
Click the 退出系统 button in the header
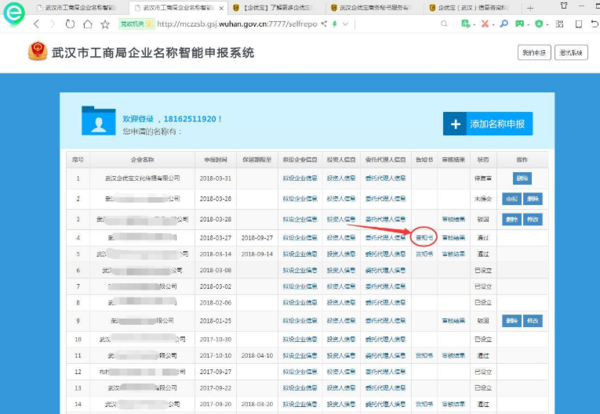(571, 52)
